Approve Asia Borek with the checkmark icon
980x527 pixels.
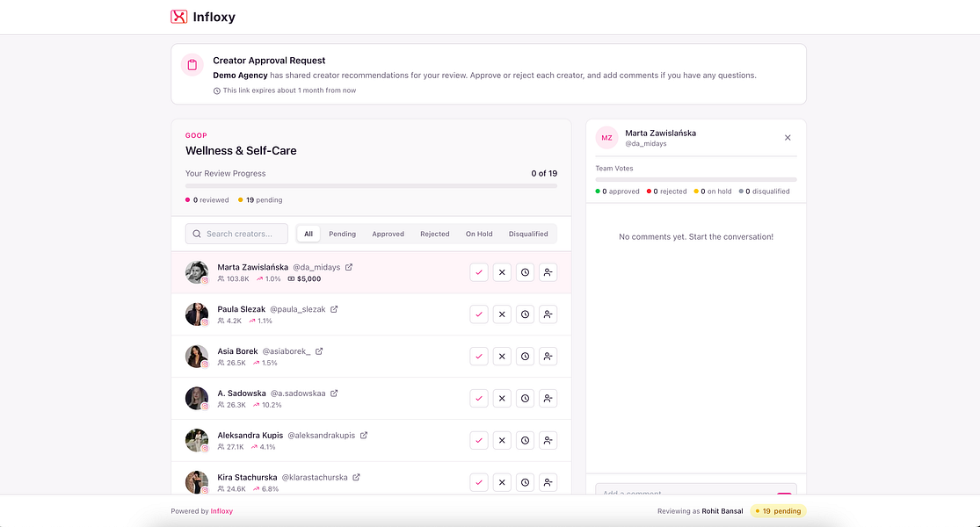(x=479, y=356)
